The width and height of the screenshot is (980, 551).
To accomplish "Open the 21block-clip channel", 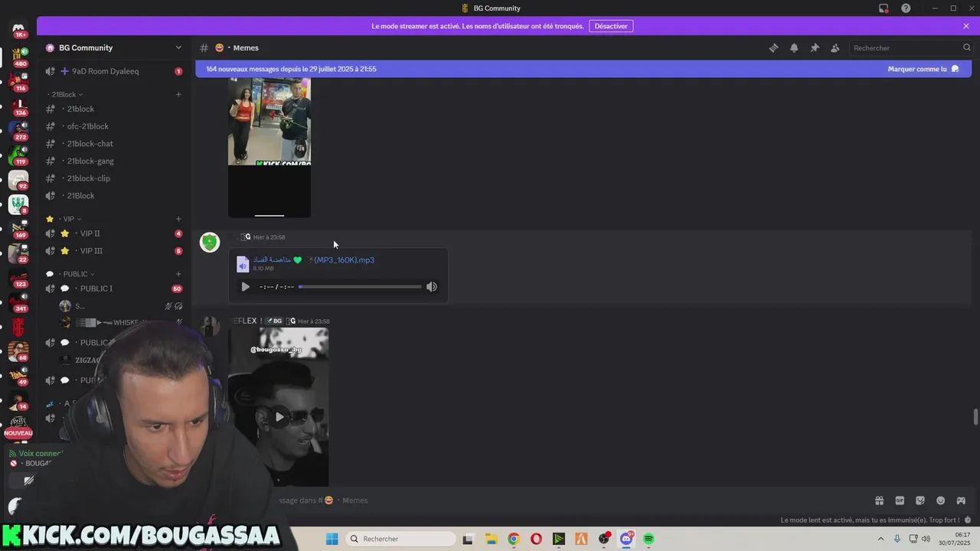I will tap(114, 178).
